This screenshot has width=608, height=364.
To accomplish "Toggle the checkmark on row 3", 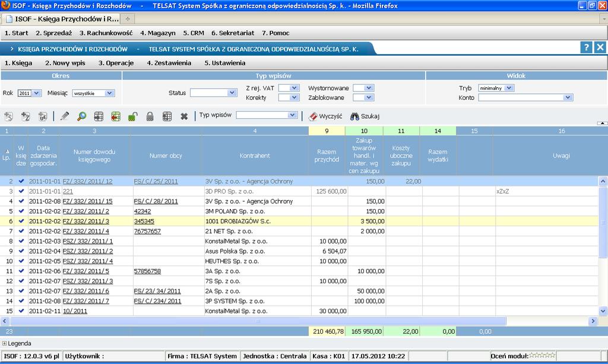I will pyautogui.click(x=21, y=191).
